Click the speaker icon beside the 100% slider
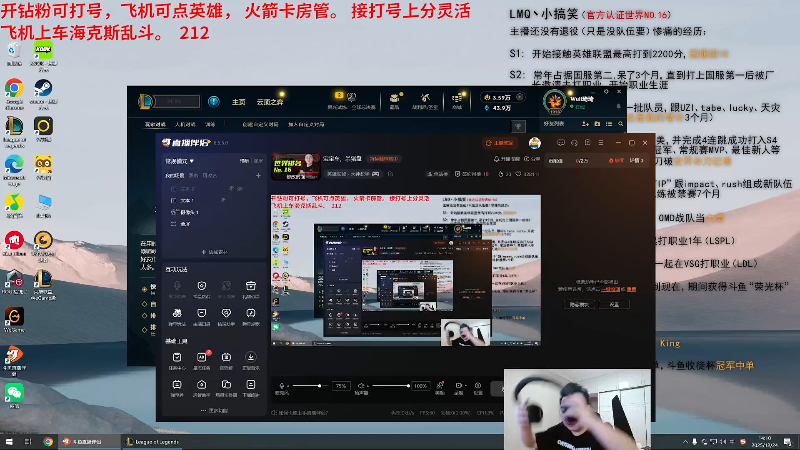800x450 pixels. pyautogui.click(x=361, y=386)
